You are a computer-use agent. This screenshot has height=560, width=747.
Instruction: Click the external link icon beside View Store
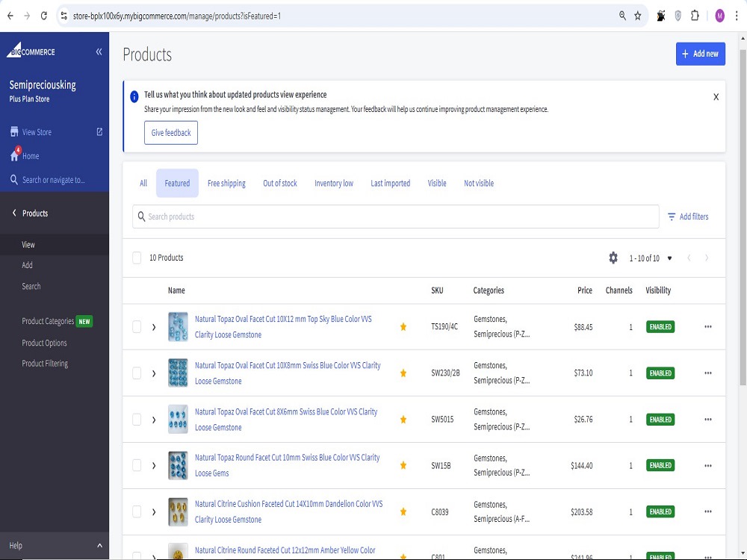[99, 132]
